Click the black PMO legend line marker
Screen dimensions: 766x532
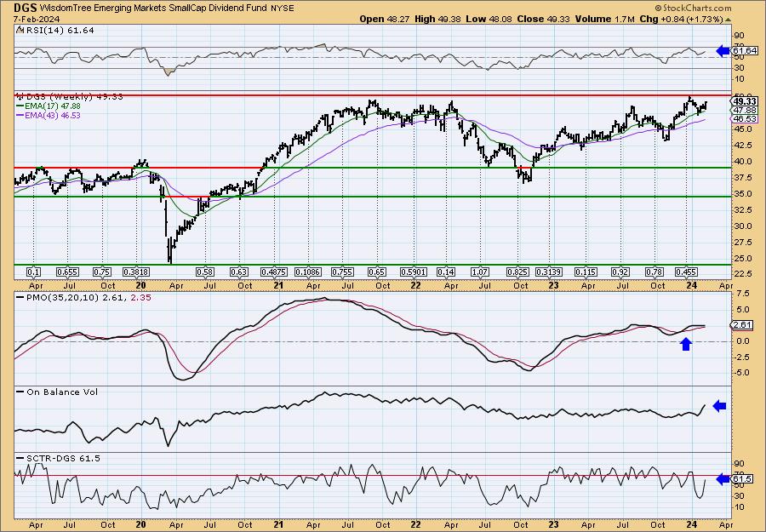tap(20, 297)
